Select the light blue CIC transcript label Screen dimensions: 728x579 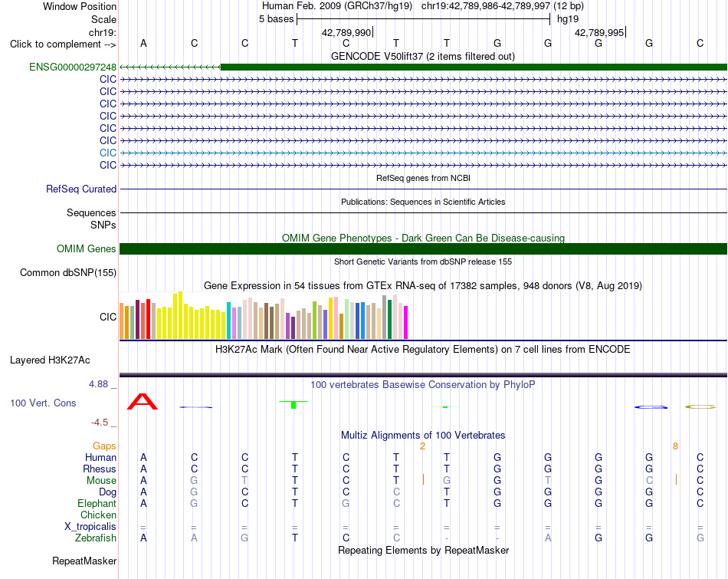point(108,153)
